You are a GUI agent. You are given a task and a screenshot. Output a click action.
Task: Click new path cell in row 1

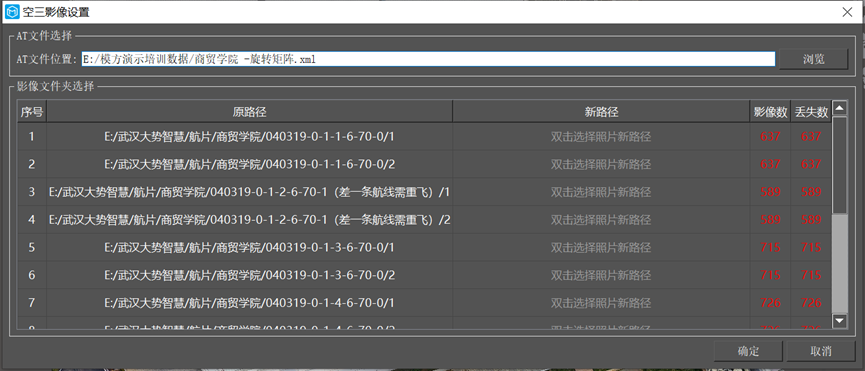[x=601, y=137]
